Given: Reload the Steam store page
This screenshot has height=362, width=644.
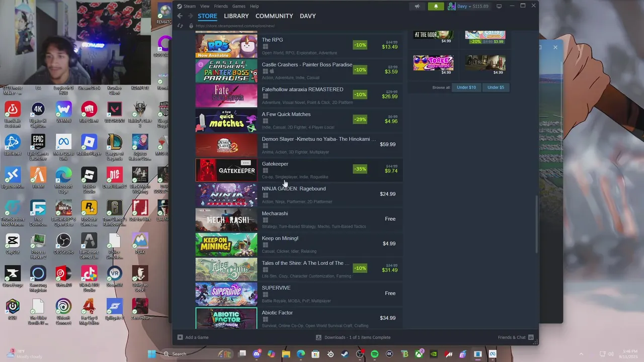Looking at the screenshot, I should [180, 26].
